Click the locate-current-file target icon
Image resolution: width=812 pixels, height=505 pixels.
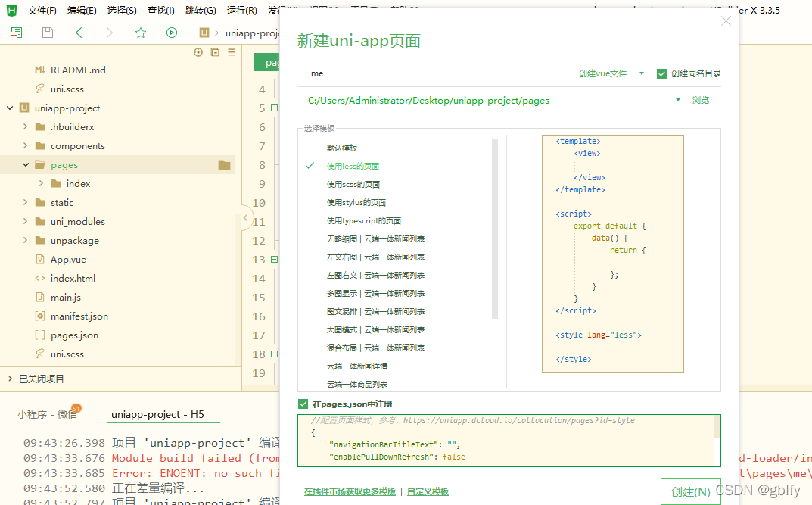pos(198,52)
